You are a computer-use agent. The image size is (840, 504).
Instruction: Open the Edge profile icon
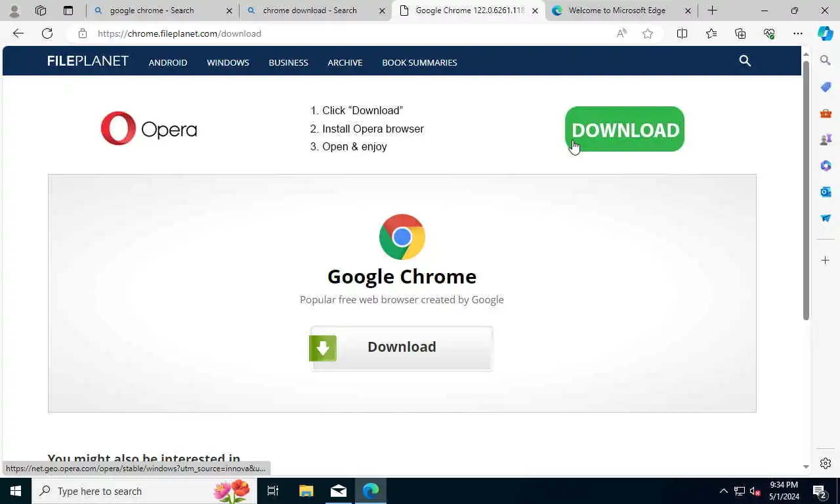point(14,10)
